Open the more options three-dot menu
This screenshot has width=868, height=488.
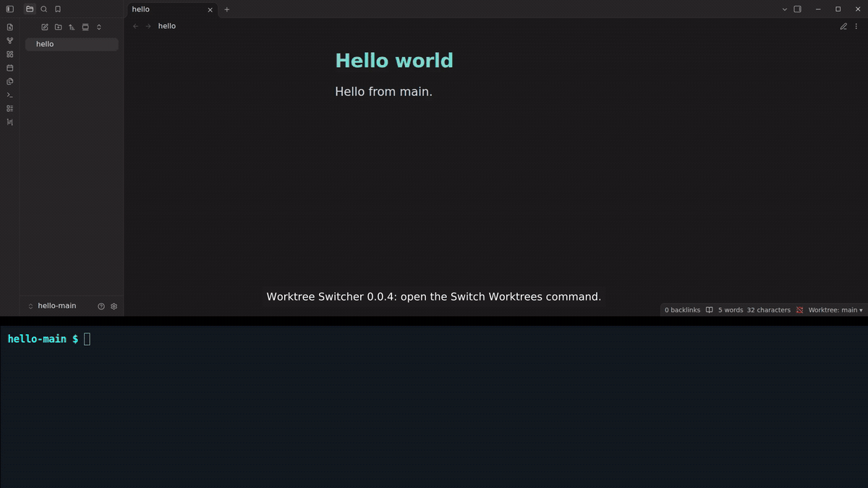pyautogui.click(x=856, y=26)
